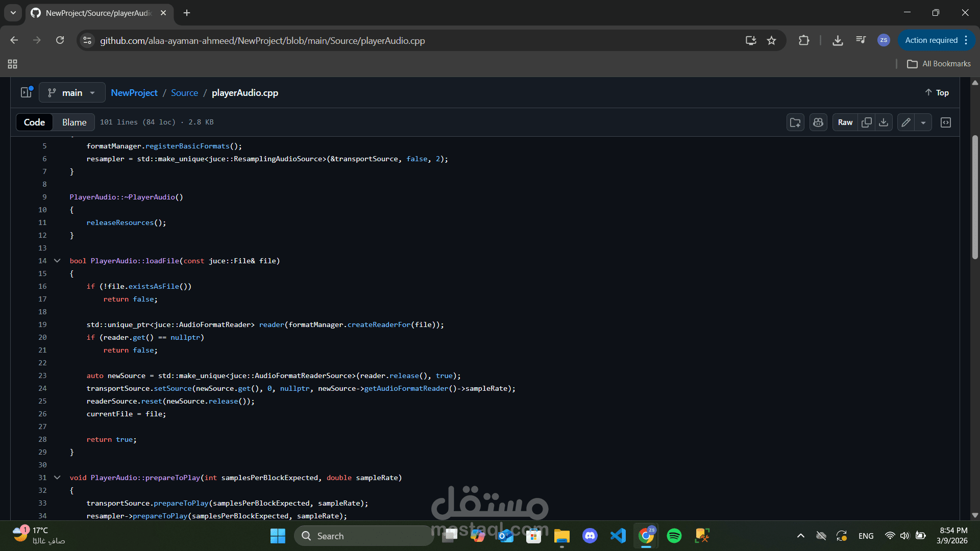Open the symbols panel icon
Viewport: 980px width, 551px height.
pyautogui.click(x=946, y=122)
